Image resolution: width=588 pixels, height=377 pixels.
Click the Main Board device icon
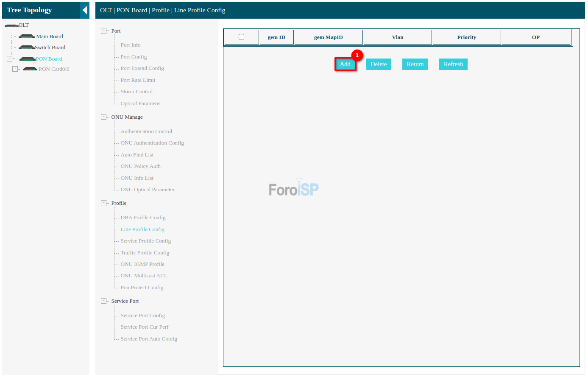(26, 36)
